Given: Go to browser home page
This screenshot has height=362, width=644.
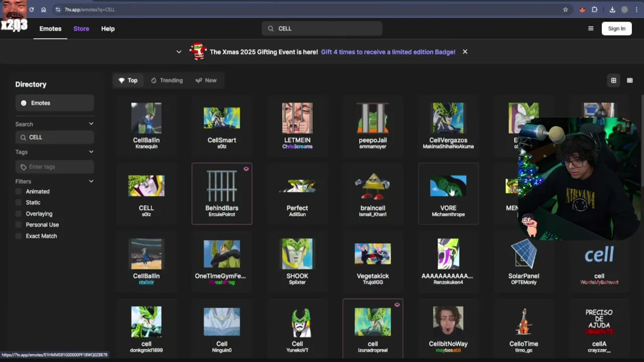Looking at the screenshot, I should (43, 10).
